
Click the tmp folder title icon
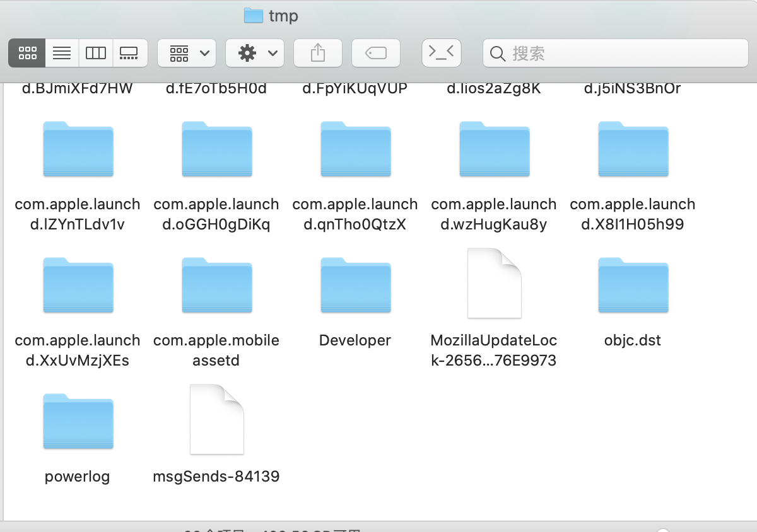pyautogui.click(x=253, y=16)
